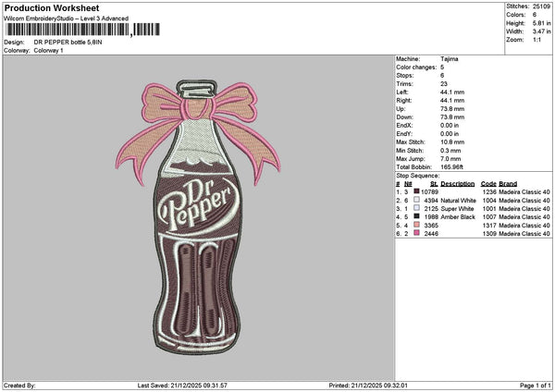Screen dimensions: 555x392
Task: Pick the pink swatch for code 1309
Action: [416, 233]
